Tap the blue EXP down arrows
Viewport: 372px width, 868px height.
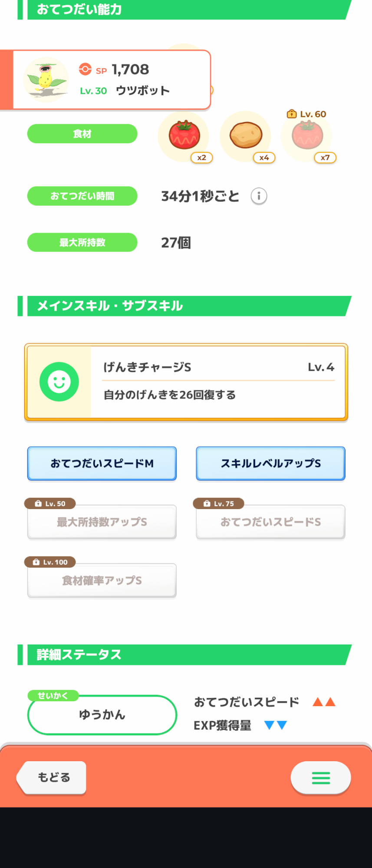click(x=276, y=725)
